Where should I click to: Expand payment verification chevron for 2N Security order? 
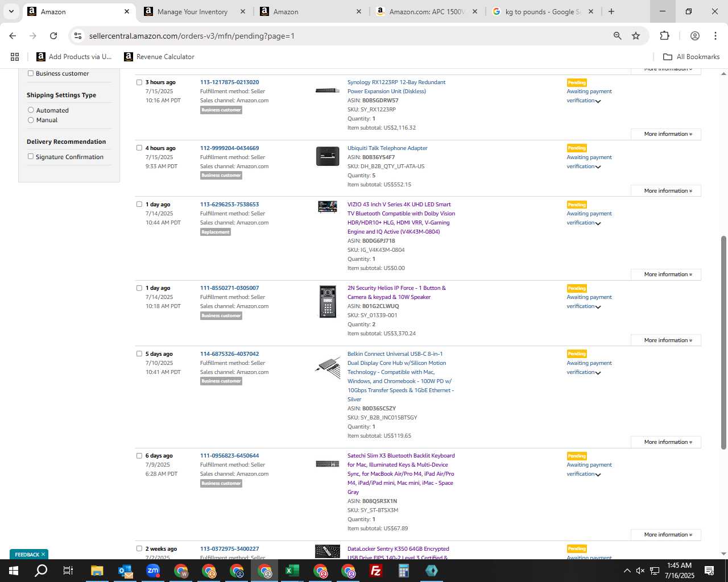(598, 307)
